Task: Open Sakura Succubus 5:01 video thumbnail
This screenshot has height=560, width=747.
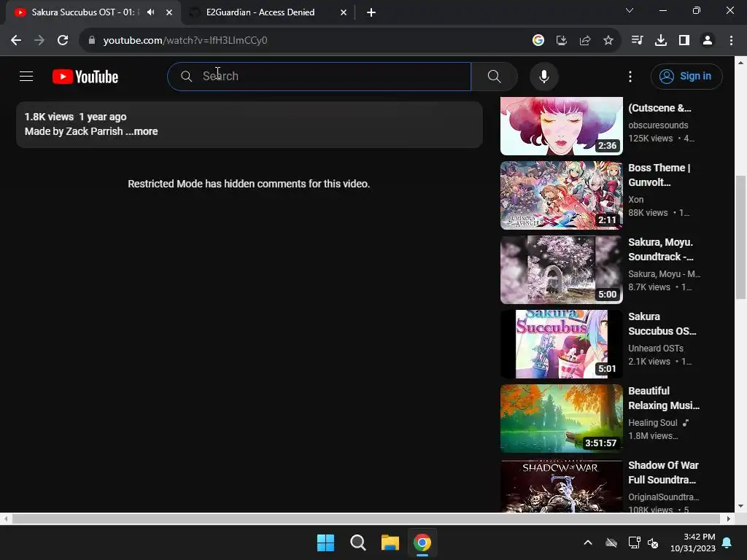Action: tap(561, 344)
